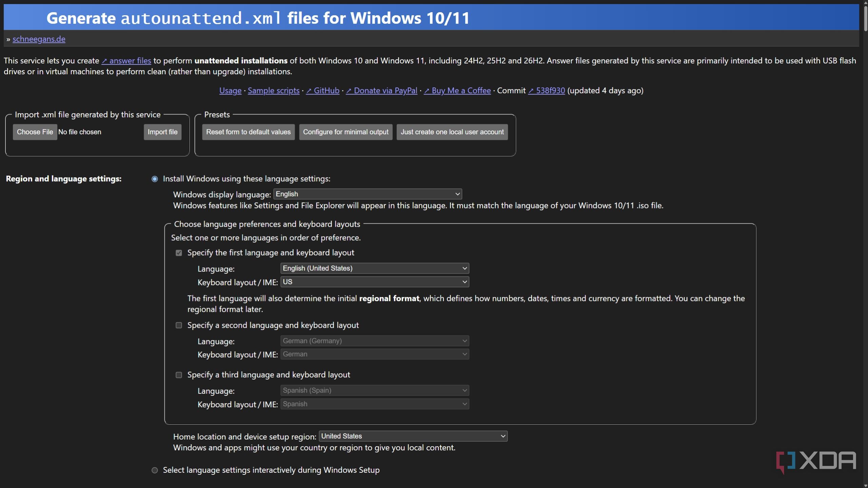Image resolution: width=868 pixels, height=488 pixels.
Task: Open Buy Me a Coffee link
Action: point(457,90)
